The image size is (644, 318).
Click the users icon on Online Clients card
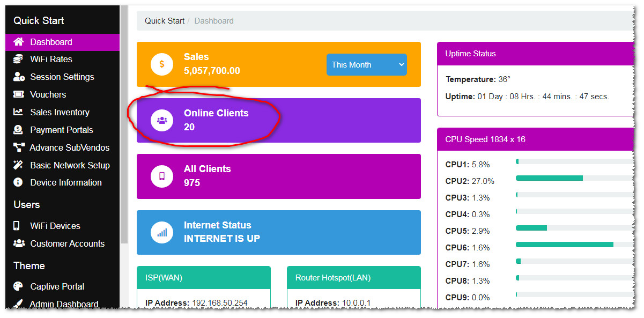point(161,120)
